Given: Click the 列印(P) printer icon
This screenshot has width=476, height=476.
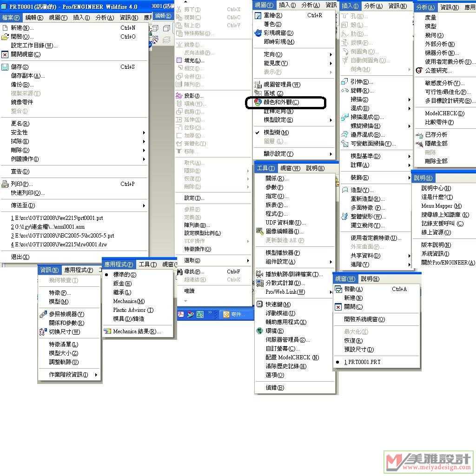Looking at the screenshot, I should (x=5, y=184).
